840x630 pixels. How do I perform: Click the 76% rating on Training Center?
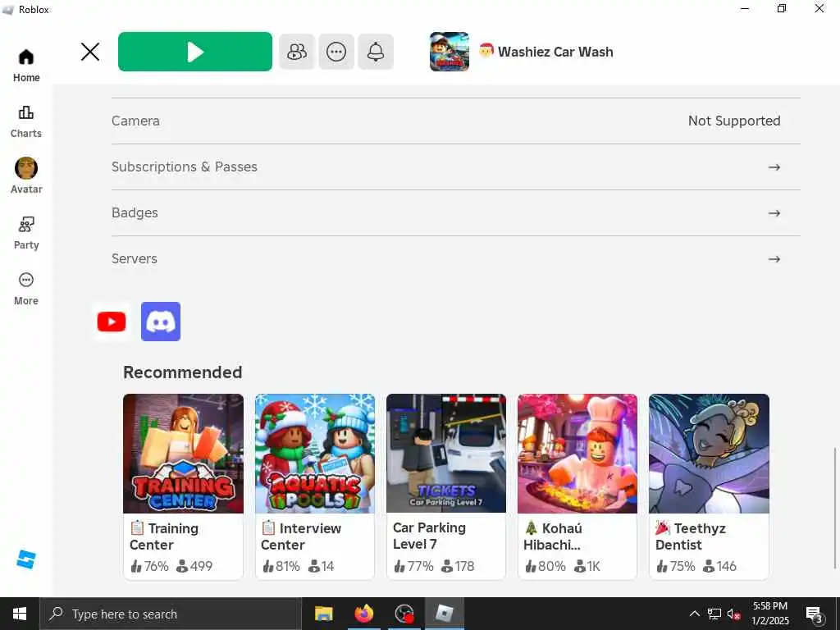coord(149,566)
